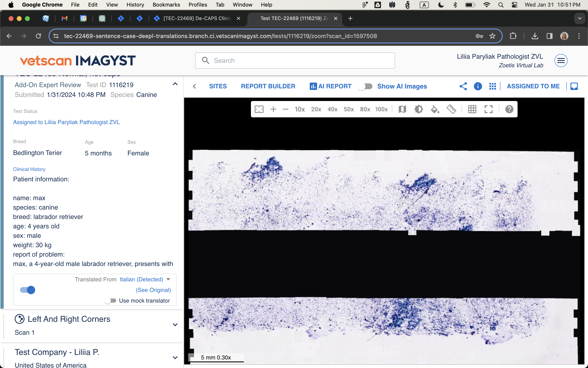Screen dimensions: 588x368
Task: Click the vetscan IMAGYST logo
Action: click(x=78, y=61)
